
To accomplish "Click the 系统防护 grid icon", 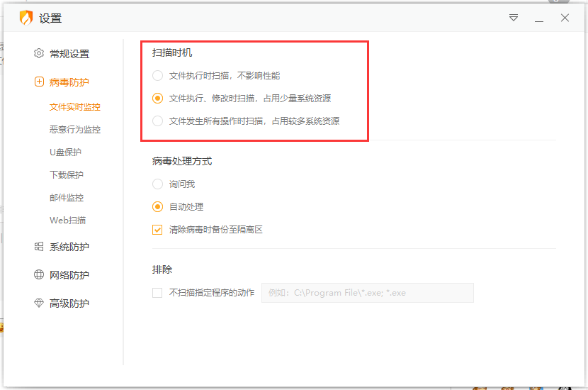I will (x=39, y=247).
